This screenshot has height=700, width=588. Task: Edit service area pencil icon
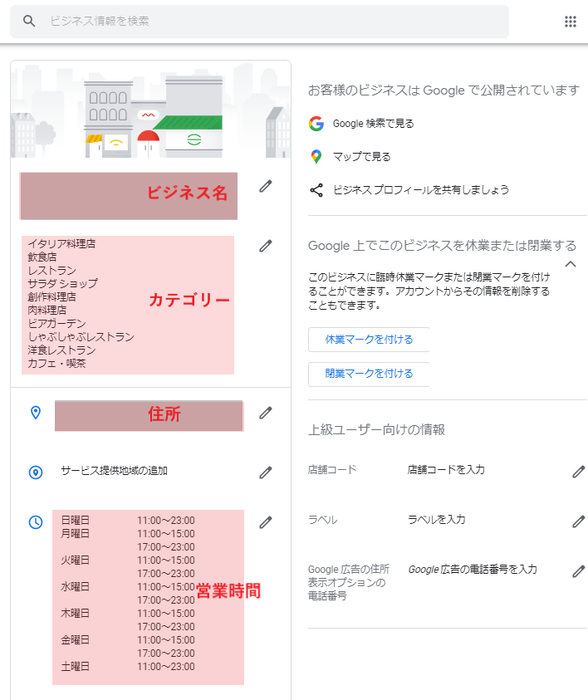point(266,472)
